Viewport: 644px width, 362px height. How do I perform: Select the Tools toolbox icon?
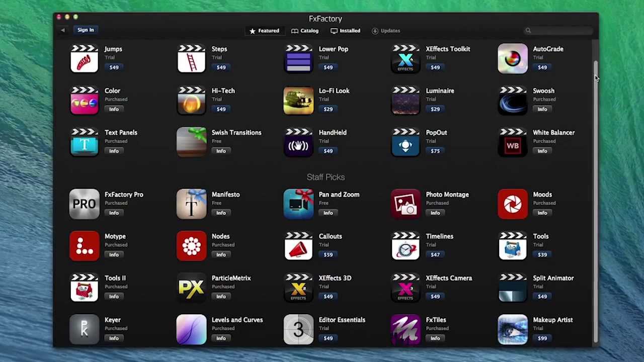pyautogui.click(x=513, y=246)
